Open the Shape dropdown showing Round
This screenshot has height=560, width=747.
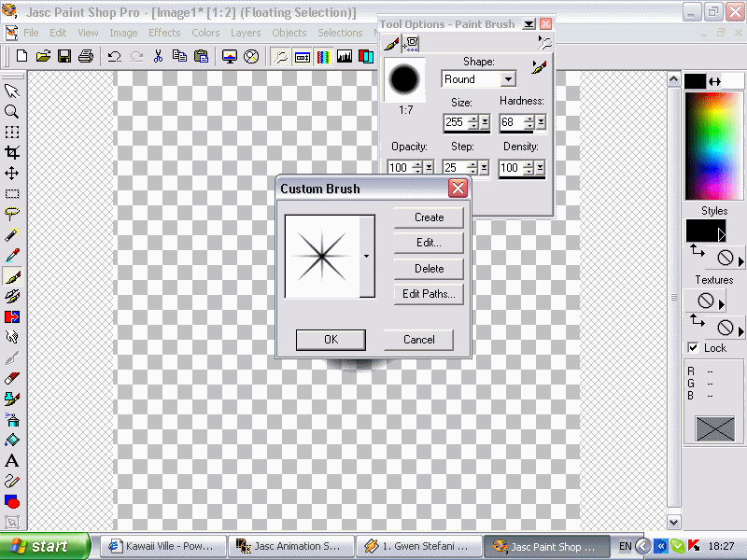point(508,79)
